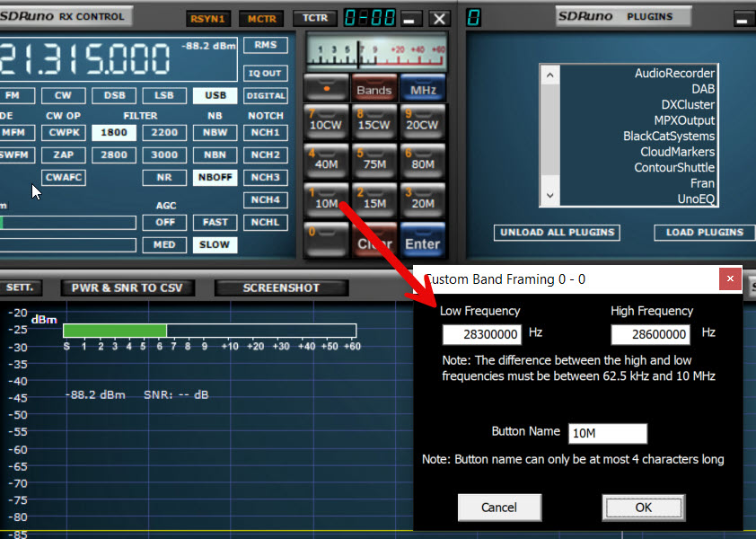This screenshot has width=756, height=539.
Task: Select CloudMarkers plugin in list
Action: point(677,152)
